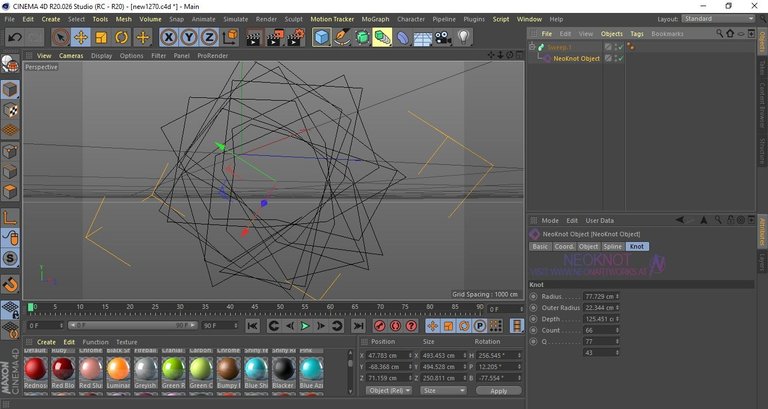This screenshot has width=768, height=409.
Task: Click the Record Active Objects button
Action: (380, 326)
